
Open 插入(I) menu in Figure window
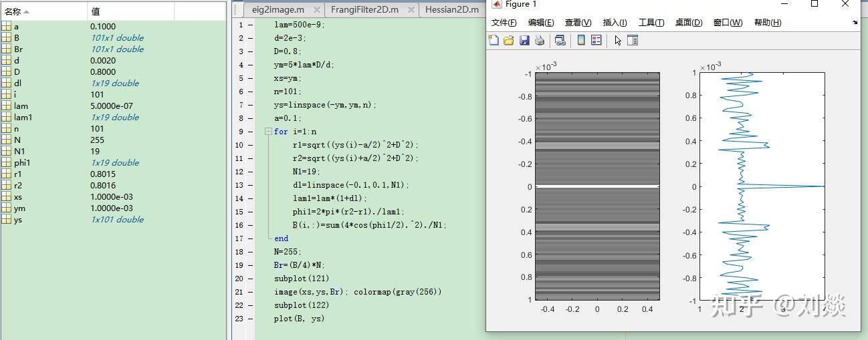(615, 23)
